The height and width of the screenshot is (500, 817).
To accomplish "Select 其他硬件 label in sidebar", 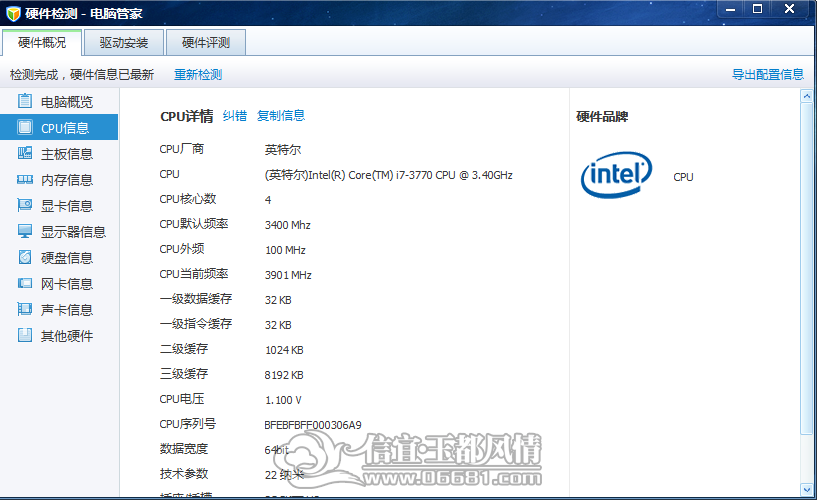I will (67, 336).
